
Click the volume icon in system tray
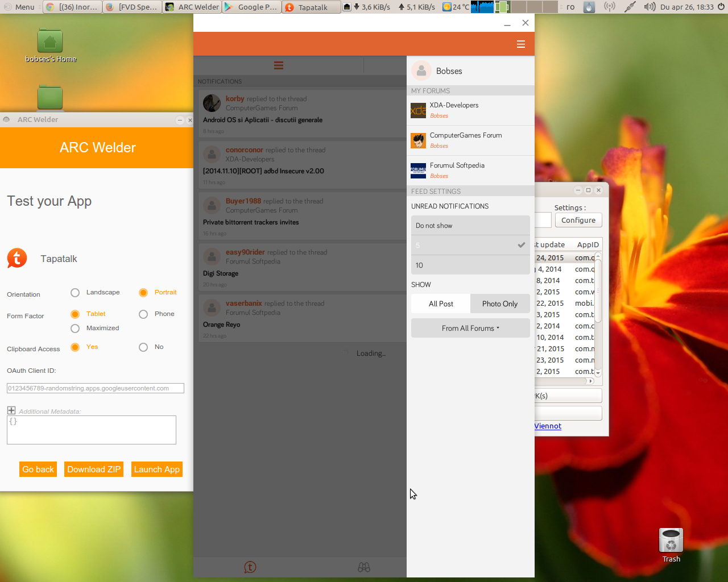pyautogui.click(x=650, y=7)
